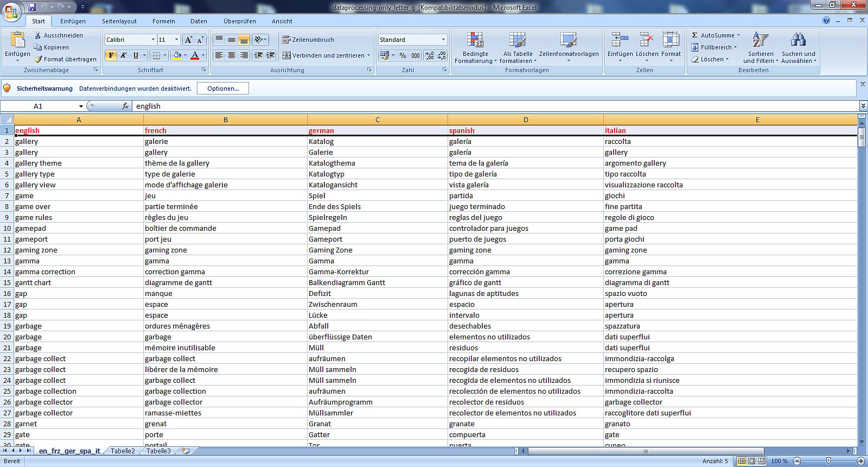This screenshot has width=868, height=467.
Task: Decrease indent
Action: tap(258, 55)
